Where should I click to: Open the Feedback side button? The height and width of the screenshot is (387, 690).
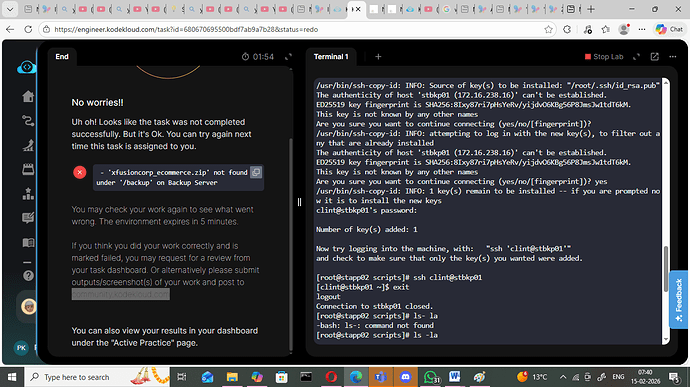(x=679, y=300)
